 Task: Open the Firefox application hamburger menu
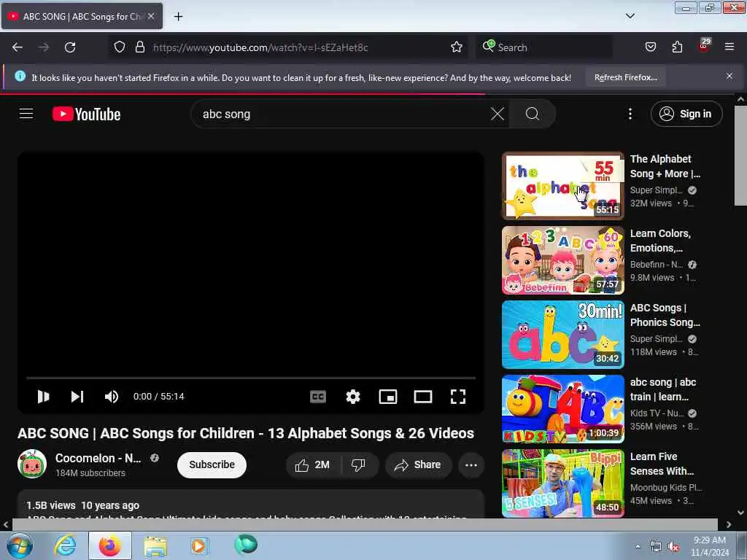coord(729,47)
